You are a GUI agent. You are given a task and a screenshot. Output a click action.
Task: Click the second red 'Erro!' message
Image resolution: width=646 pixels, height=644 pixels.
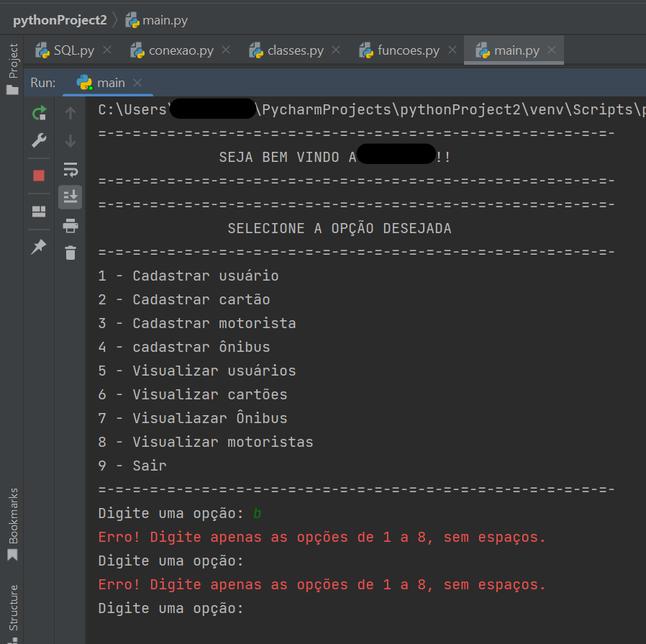click(x=322, y=585)
